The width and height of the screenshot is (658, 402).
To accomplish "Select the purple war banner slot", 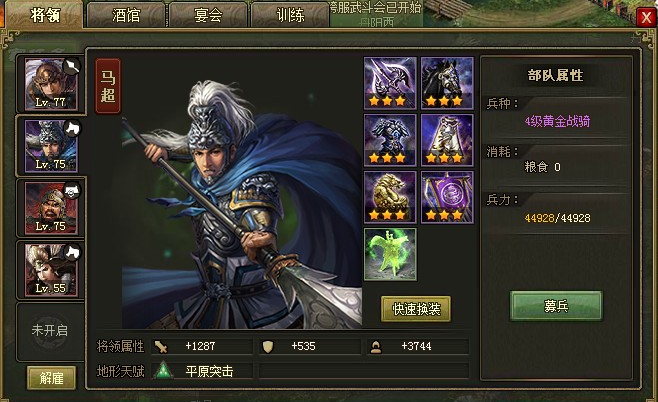I will (x=447, y=197).
